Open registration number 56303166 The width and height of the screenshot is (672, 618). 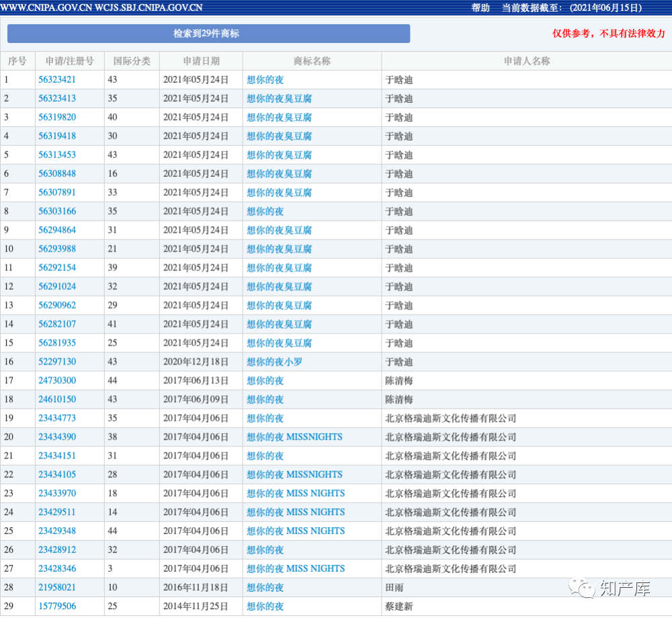[57, 211]
